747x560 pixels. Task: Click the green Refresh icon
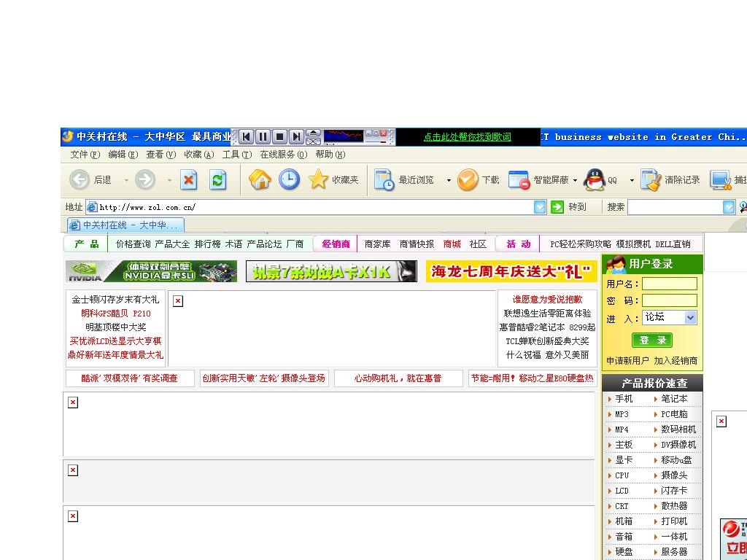pos(217,179)
